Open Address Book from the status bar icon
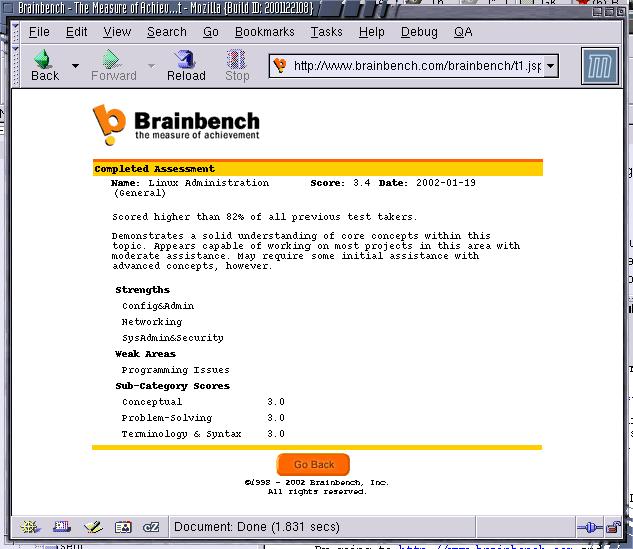This screenshot has height=549, width=633. [x=123, y=527]
